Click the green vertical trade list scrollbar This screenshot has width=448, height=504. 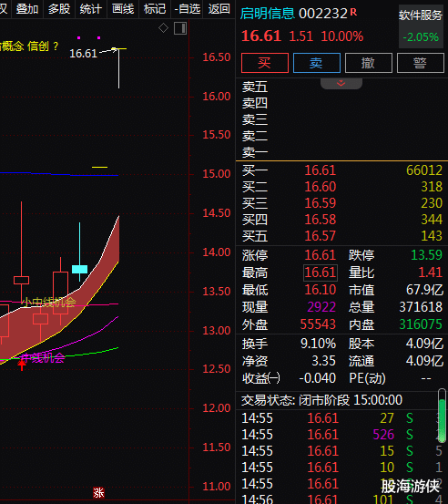[x=443, y=416]
